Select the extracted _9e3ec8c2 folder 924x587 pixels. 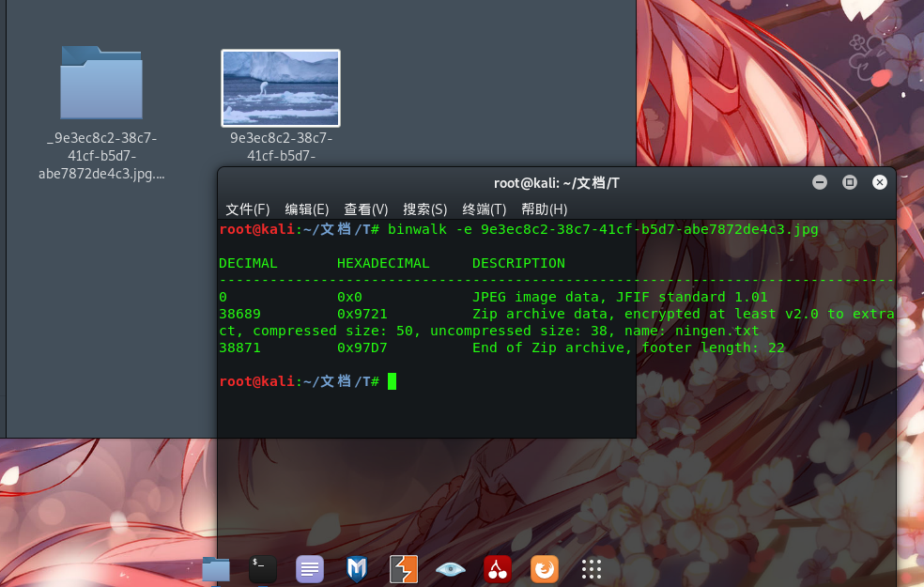click(x=101, y=83)
